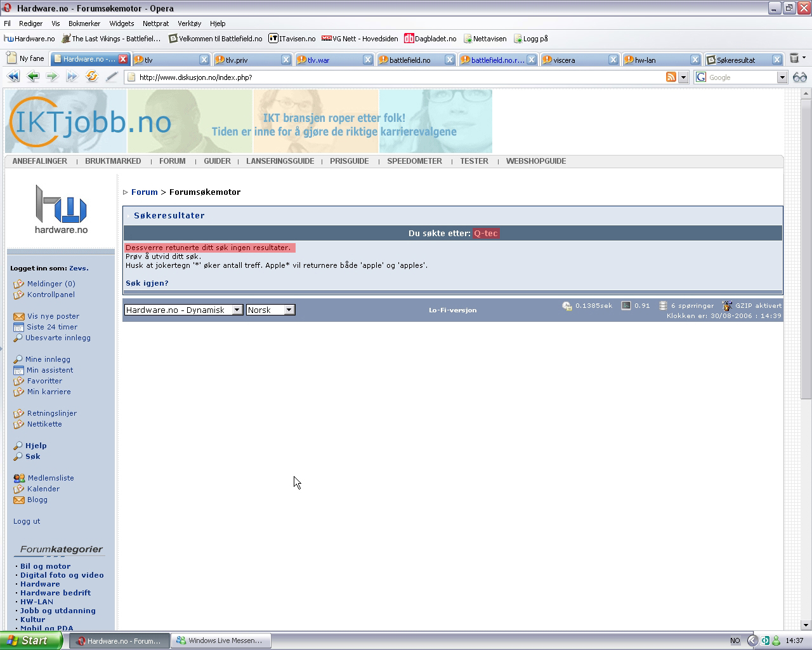Click the Siste 24 timer calendar icon
Screen dimensions: 812x650
pos(18,327)
